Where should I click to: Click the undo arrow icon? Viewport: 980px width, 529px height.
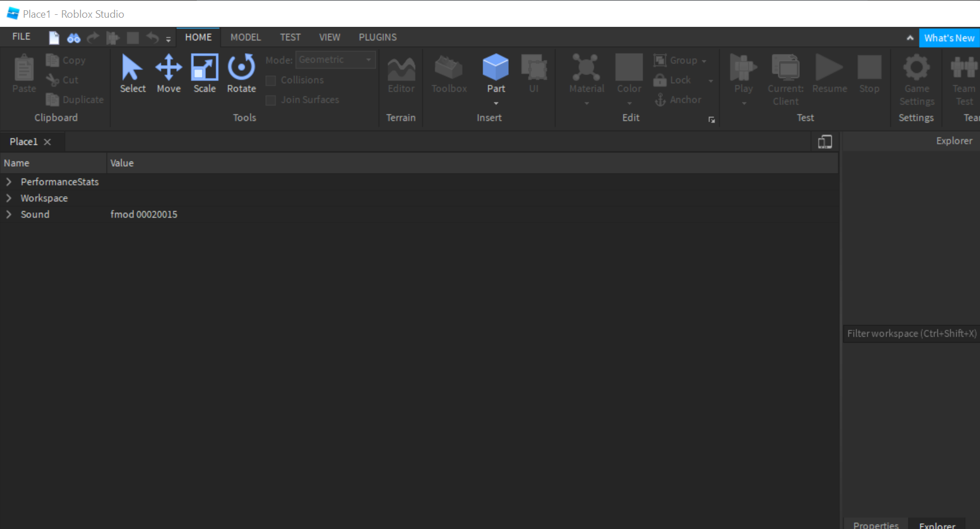pyautogui.click(x=152, y=38)
